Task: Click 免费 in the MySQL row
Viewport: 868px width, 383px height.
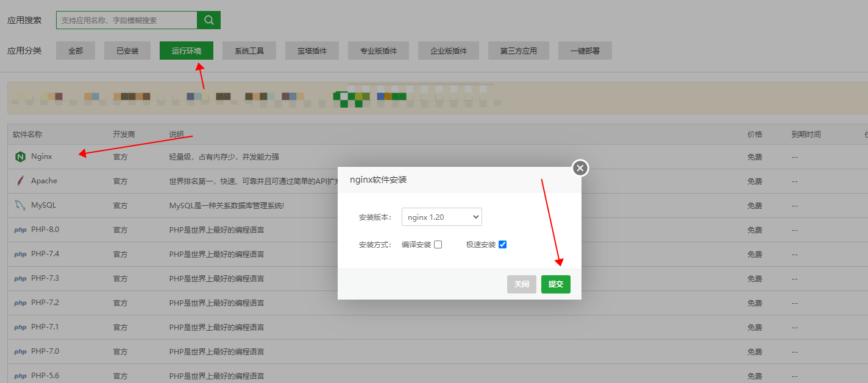Action: (755, 206)
